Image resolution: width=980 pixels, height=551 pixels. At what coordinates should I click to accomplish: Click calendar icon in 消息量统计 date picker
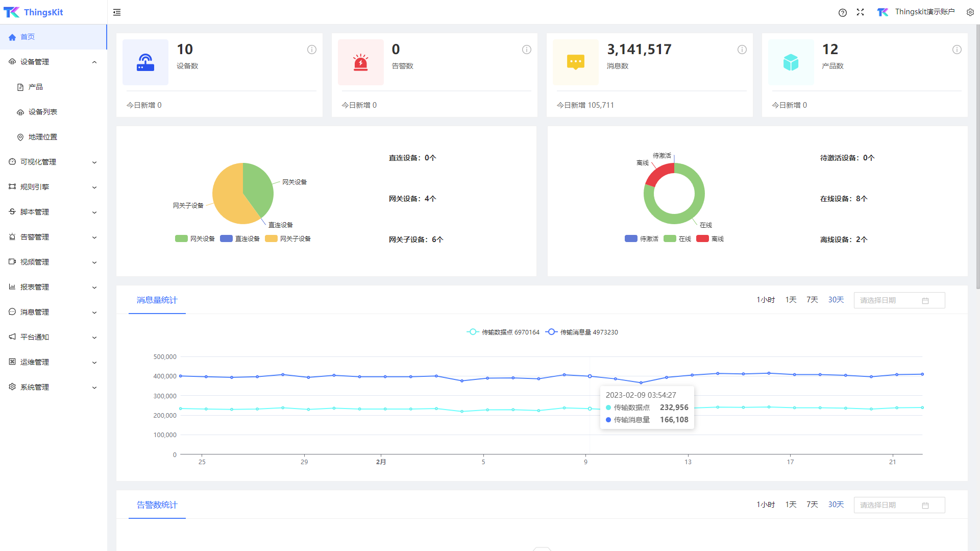[925, 301]
